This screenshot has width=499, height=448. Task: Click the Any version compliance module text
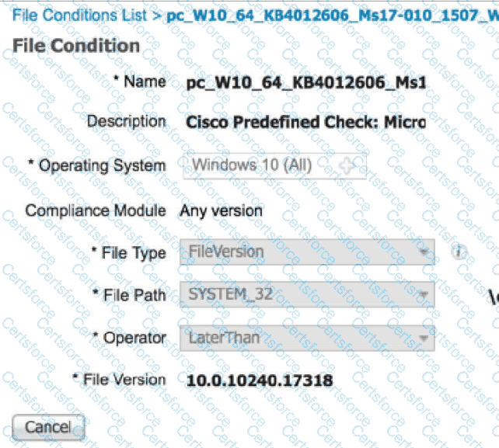[222, 210]
